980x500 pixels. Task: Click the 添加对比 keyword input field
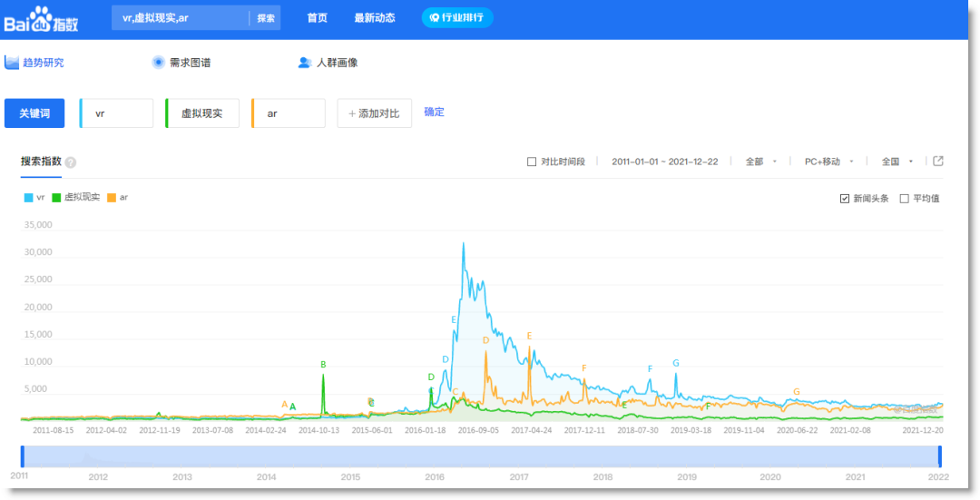[374, 113]
